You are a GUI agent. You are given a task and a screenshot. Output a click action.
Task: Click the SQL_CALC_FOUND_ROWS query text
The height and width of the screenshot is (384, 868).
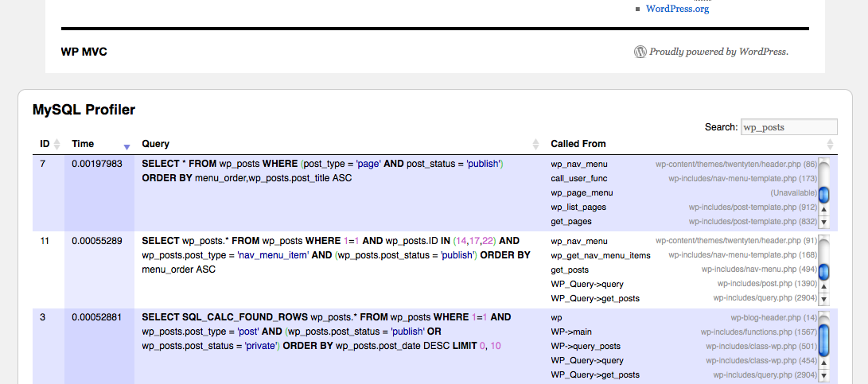[x=327, y=332]
